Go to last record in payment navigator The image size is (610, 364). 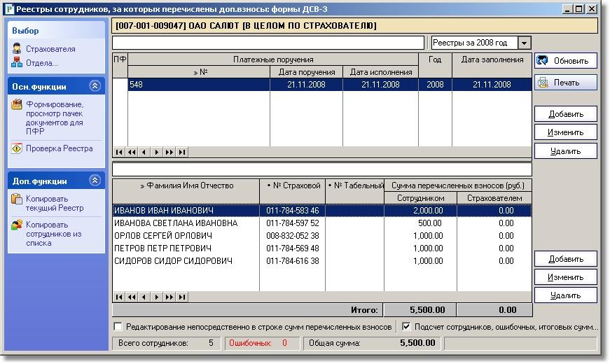[182, 152]
